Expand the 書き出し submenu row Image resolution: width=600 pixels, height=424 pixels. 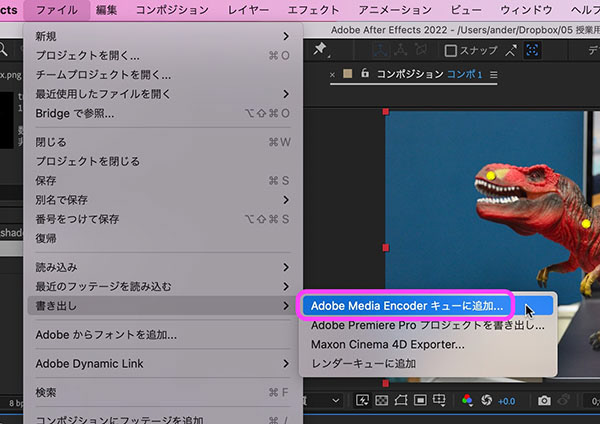point(163,306)
